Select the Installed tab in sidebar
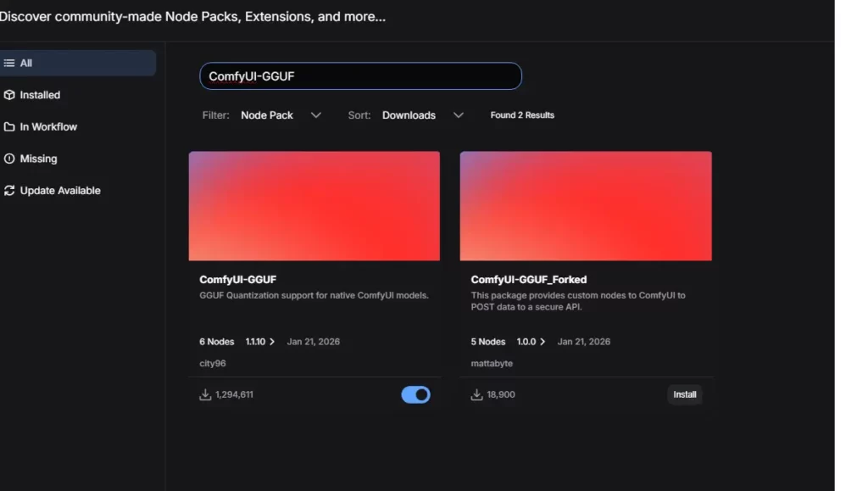 click(40, 95)
